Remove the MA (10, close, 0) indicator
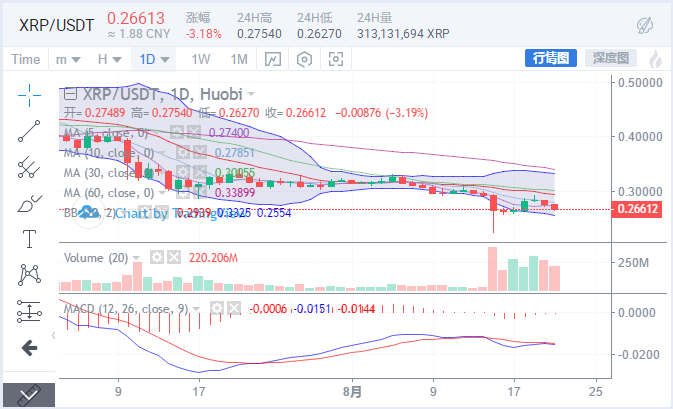Screen dimensions: 673x409 (200, 152)
